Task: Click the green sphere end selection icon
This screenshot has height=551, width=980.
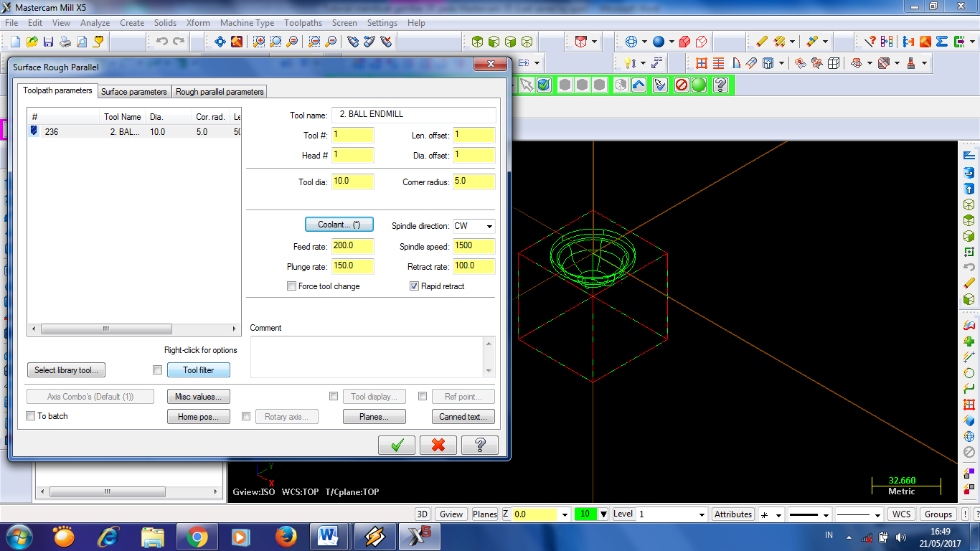Action: pyautogui.click(x=699, y=85)
